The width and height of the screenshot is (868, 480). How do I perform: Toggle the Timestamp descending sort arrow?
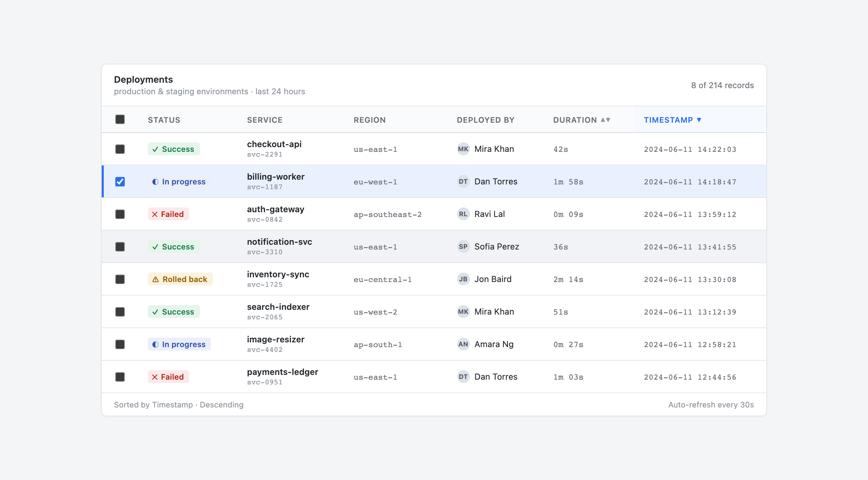[x=699, y=120]
